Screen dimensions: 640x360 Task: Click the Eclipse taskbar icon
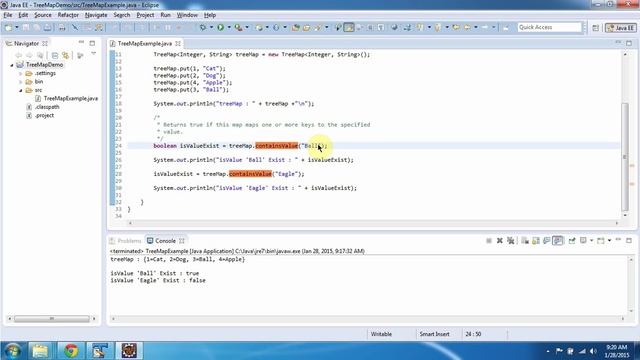129,351
